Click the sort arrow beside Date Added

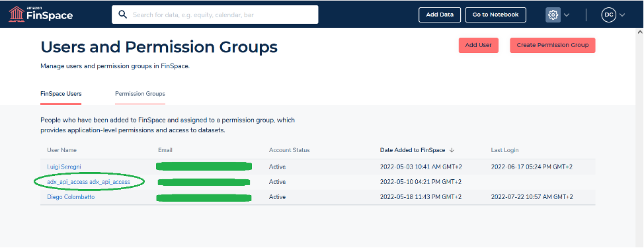pos(452,150)
